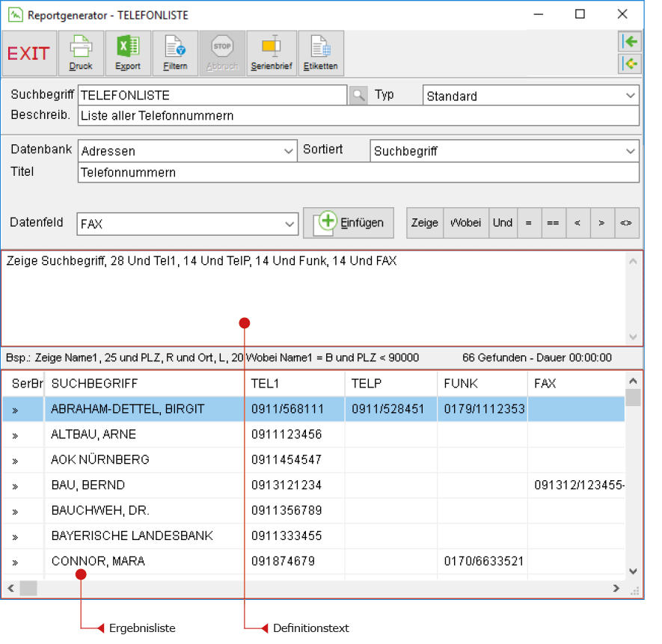Click the TEL1 column header
Screen dimensions: 662x644
pos(294,384)
